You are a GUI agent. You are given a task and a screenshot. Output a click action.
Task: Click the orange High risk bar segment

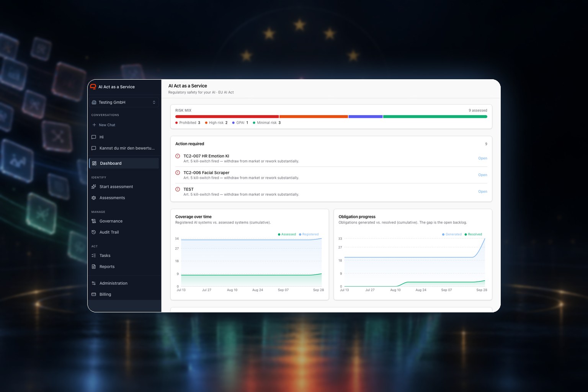pyautogui.click(x=314, y=116)
